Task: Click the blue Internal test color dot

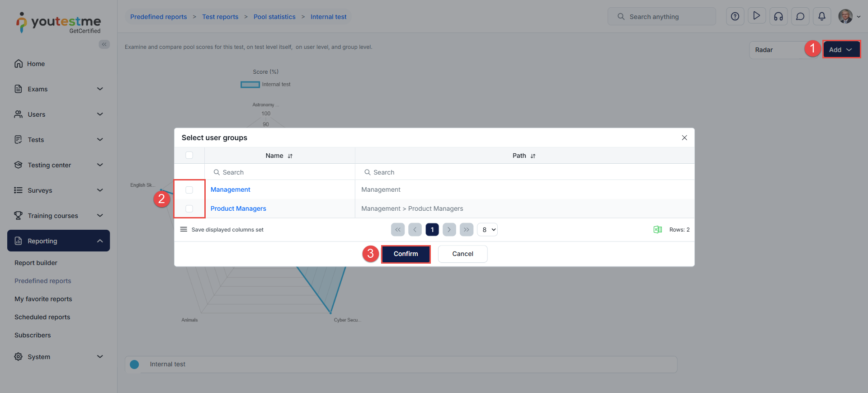Action: tap(134, 365)
